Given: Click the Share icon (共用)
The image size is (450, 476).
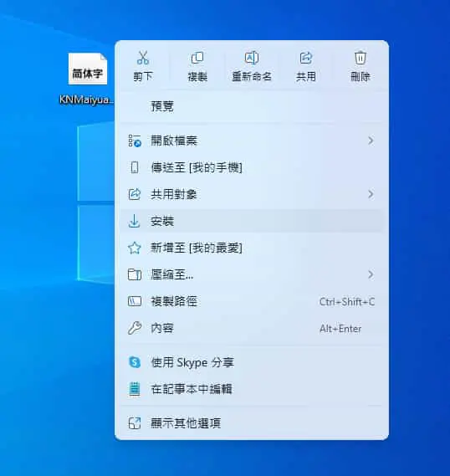Looking at the screenshot, I should [306, 58].
